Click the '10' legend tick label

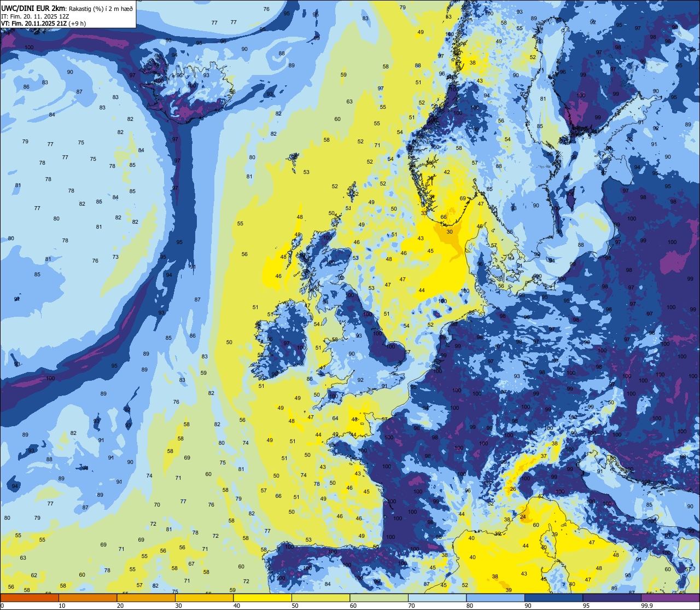pyautogui.click(x=62, y=606)
